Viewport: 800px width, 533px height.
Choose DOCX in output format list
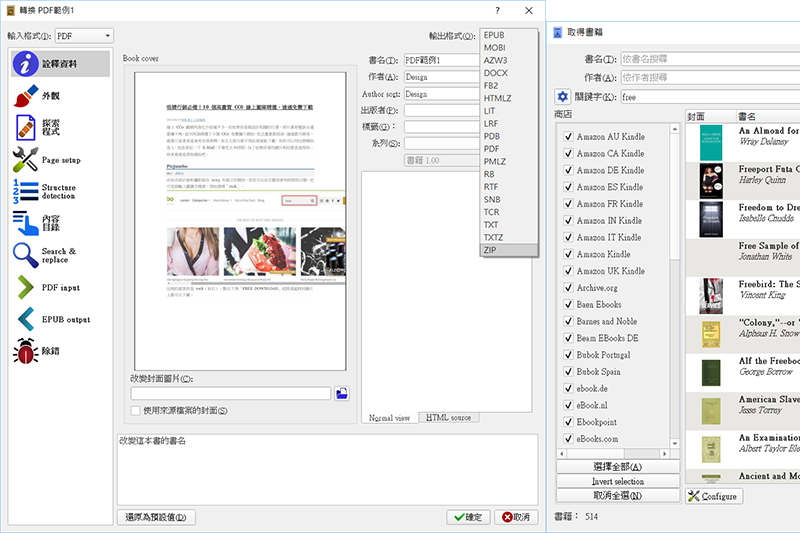click(x=509, y=73)
